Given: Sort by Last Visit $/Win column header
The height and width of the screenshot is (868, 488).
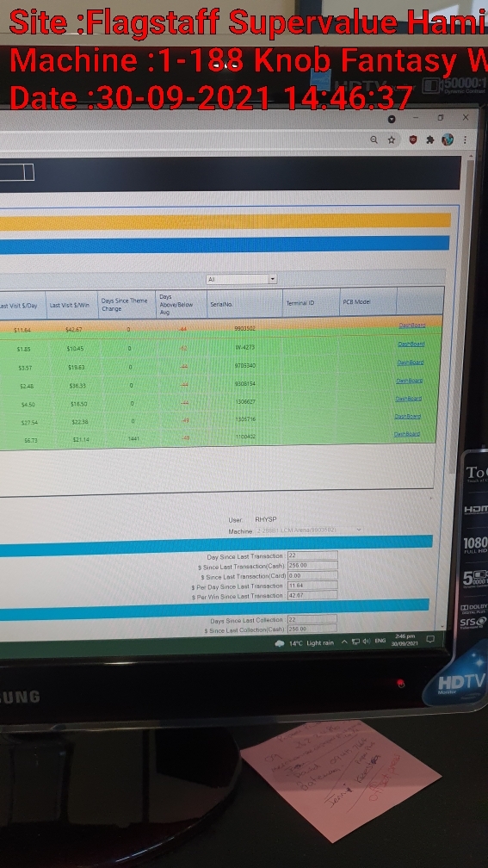Looking at the screenshot, I should [71, 305].
